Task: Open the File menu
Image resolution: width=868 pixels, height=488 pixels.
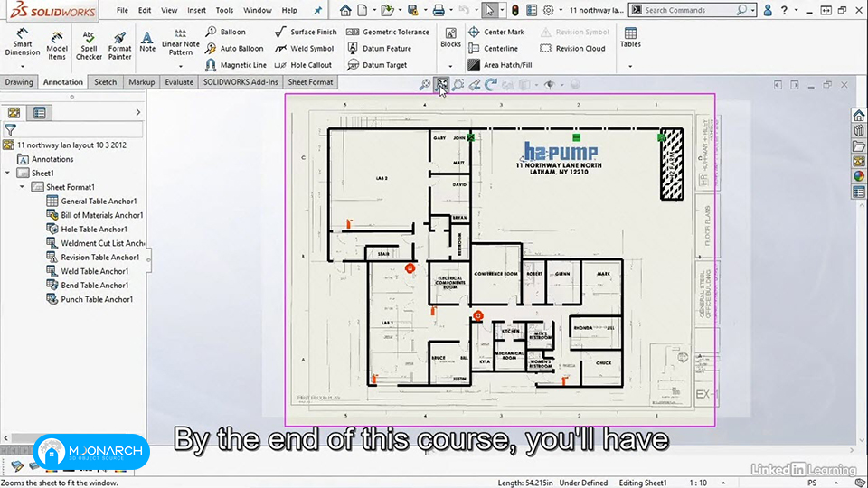Action: 122,10
